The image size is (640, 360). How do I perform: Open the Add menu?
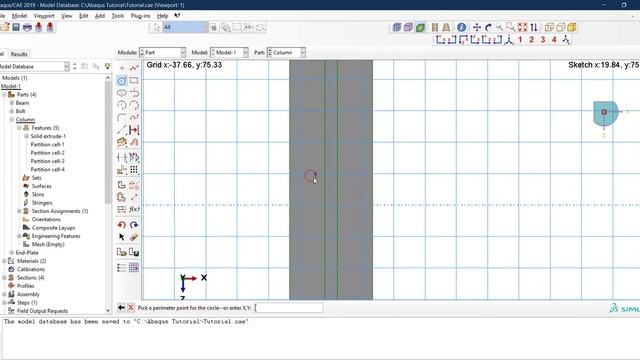click(100, 16)
